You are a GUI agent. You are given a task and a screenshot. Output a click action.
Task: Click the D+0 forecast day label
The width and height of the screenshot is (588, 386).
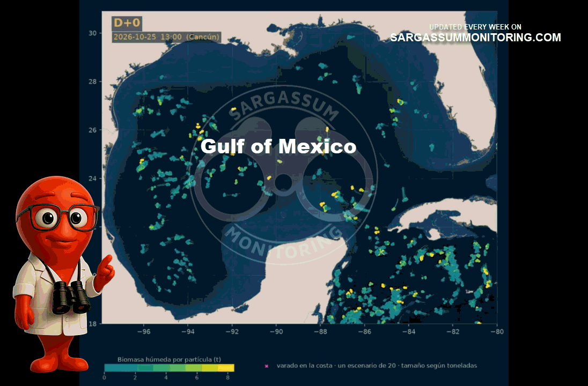(127, 23)
